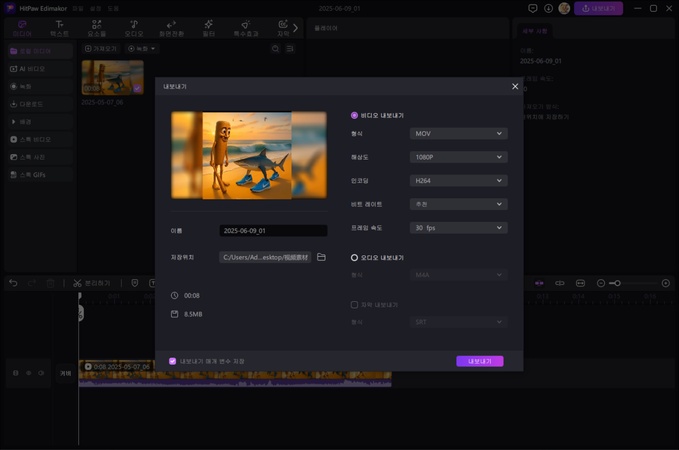Image resolution: width=679 pixels, height=450 pixels.
Task: Select the video export radio button
Action: 354,116
